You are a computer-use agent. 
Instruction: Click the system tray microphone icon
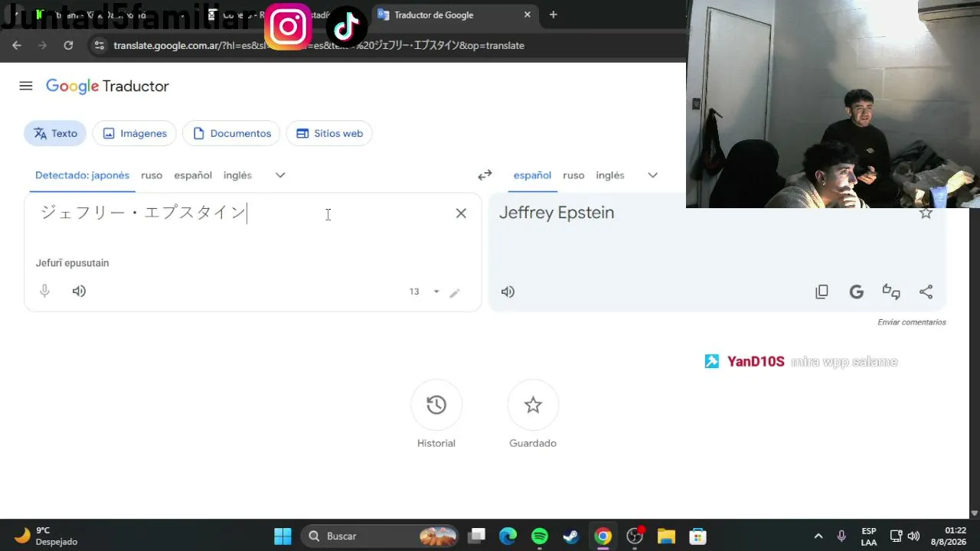pos(841,536)
